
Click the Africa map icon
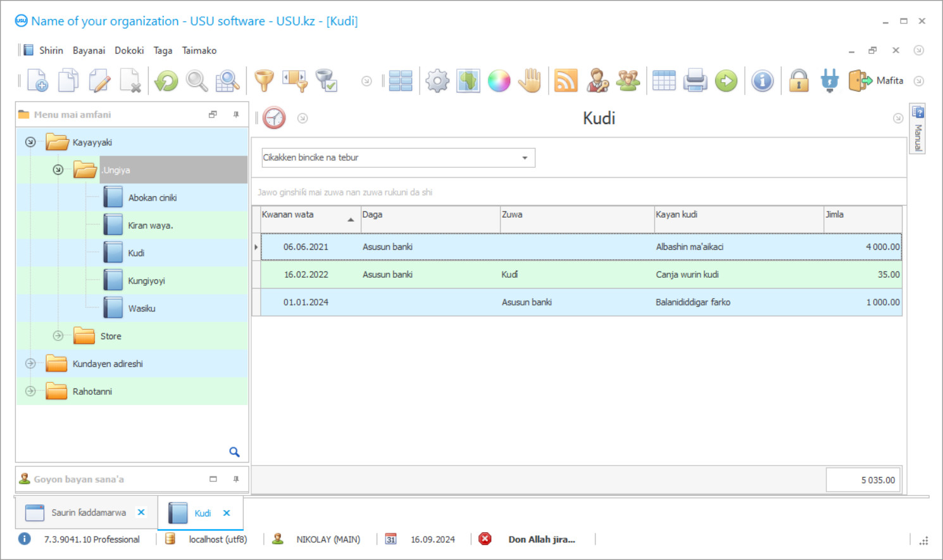click(468, 81)
